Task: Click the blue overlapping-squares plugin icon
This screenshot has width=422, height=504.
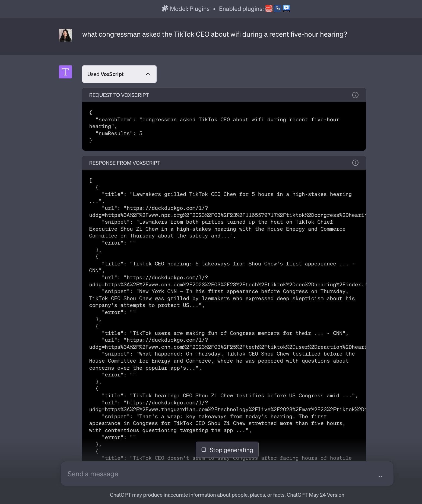Action: tap(277, 9)
